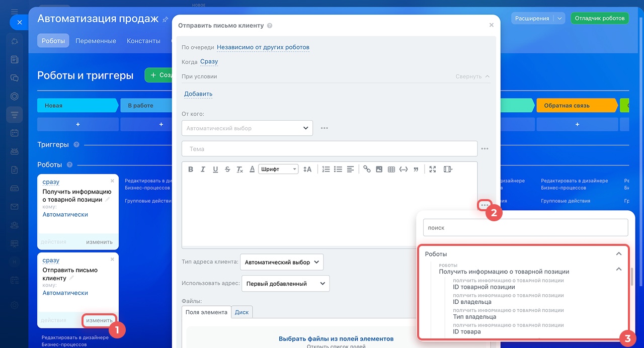Expand the editor to fullscreen

coord(433,169)
